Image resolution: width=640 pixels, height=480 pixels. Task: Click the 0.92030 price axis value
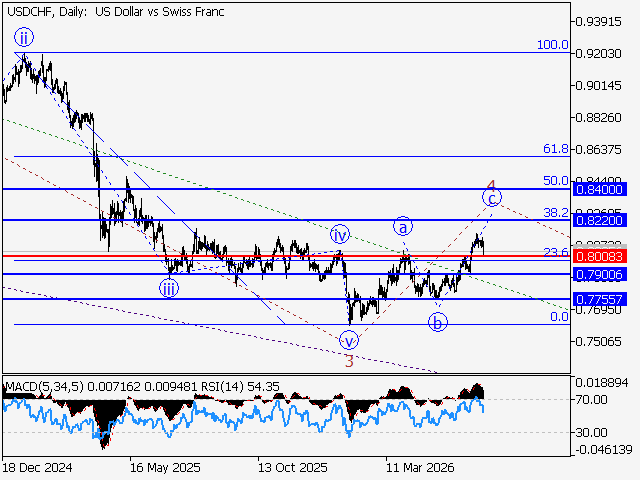[598, 53]
